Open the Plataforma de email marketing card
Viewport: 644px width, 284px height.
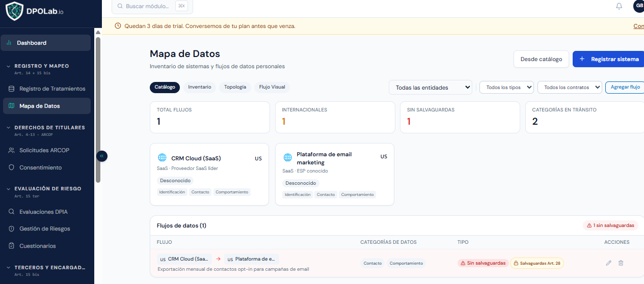point(335,175)
